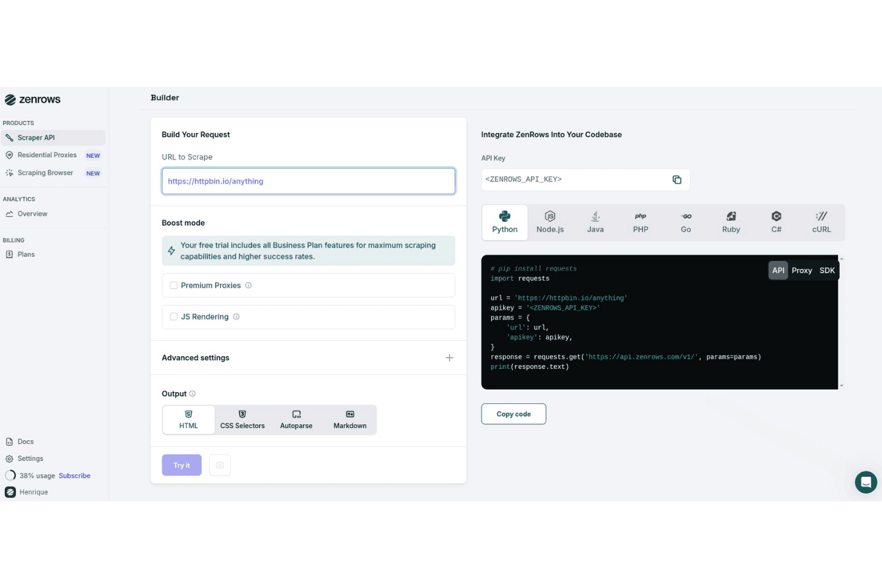Choose Autoparse output format
Screen dimensions: 882x588
296,420
